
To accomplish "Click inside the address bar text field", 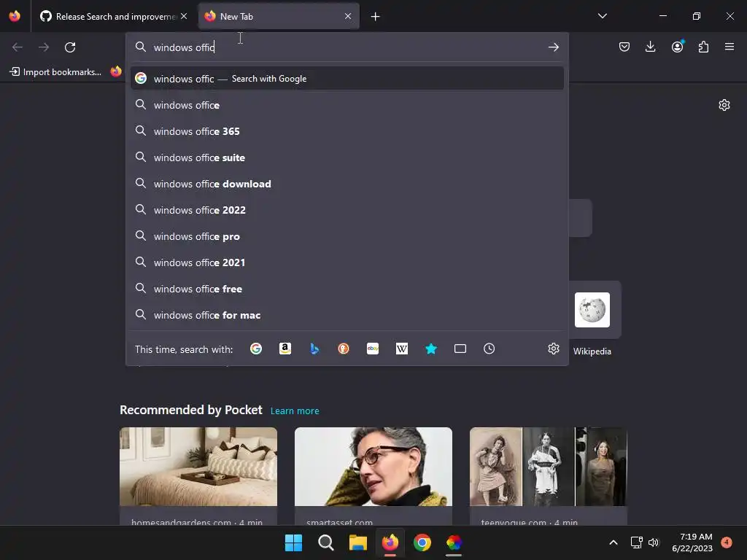I will 348,47.
